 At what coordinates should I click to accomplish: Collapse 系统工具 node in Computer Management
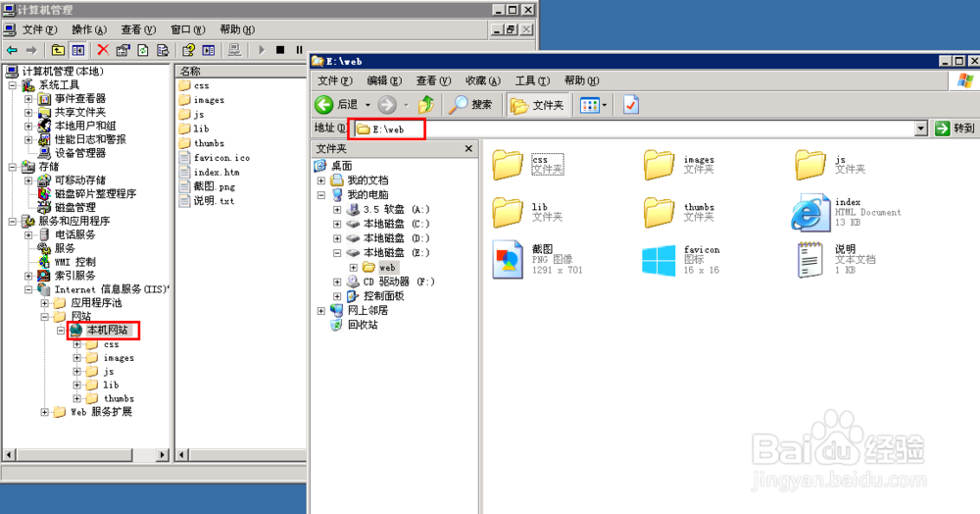coord(13,84)
